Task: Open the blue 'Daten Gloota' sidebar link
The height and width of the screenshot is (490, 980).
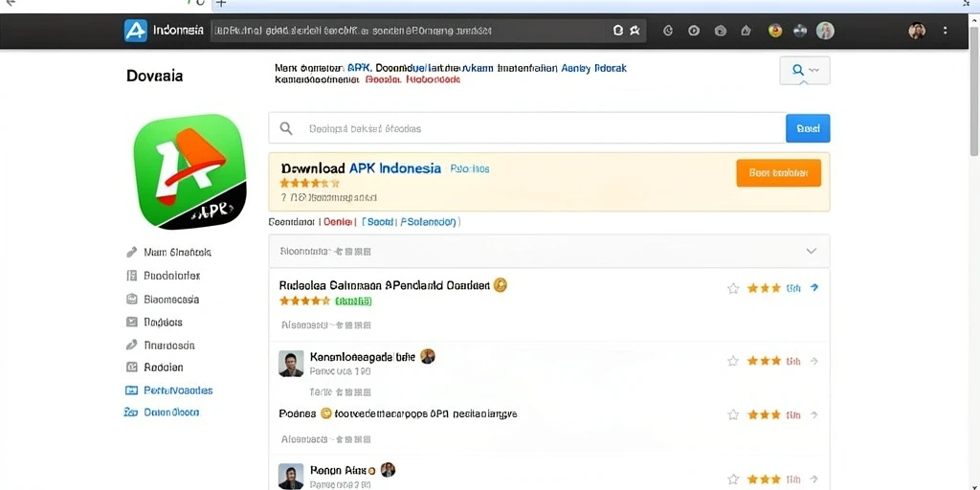Action: click(171, 412)
